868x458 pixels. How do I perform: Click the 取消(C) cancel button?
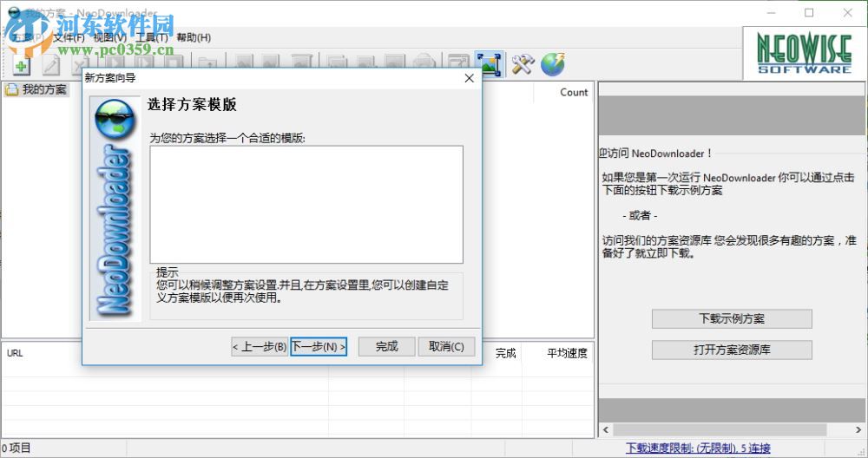446,347
